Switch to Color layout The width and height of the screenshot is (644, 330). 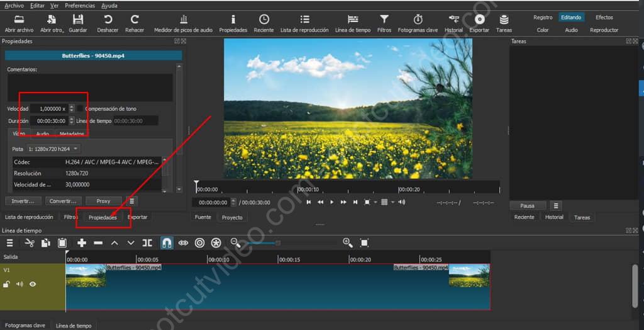(543, 30)
